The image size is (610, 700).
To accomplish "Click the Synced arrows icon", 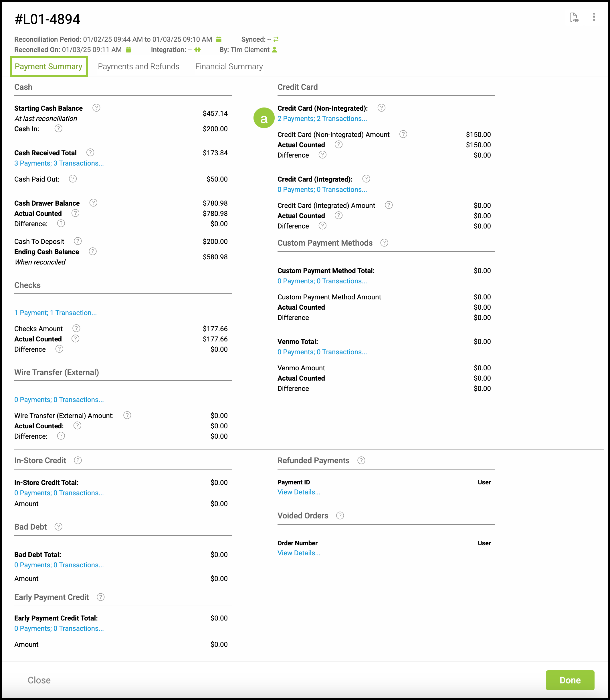I will 276,39.
